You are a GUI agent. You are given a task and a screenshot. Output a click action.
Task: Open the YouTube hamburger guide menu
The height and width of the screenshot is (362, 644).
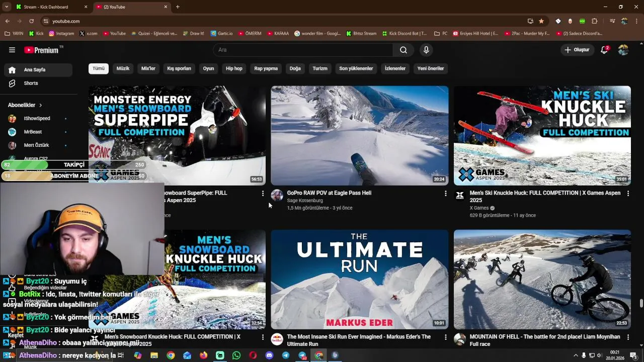(x=12, y=50)
